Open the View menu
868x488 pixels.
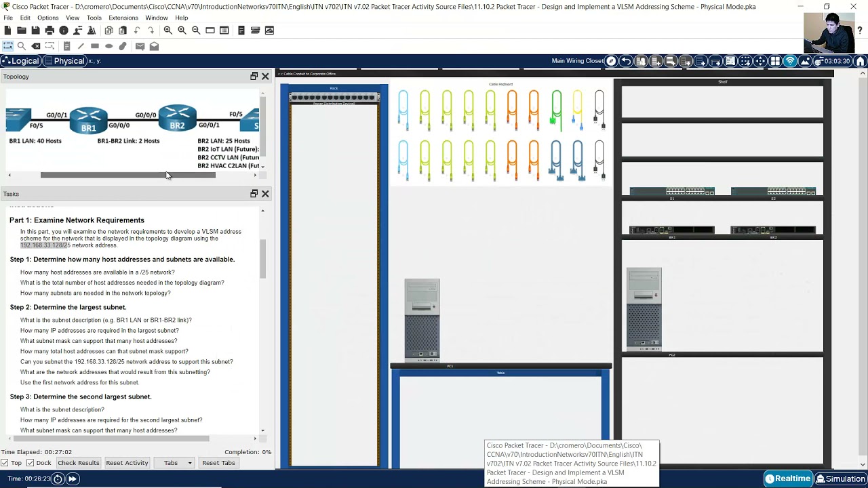[73, 18]
